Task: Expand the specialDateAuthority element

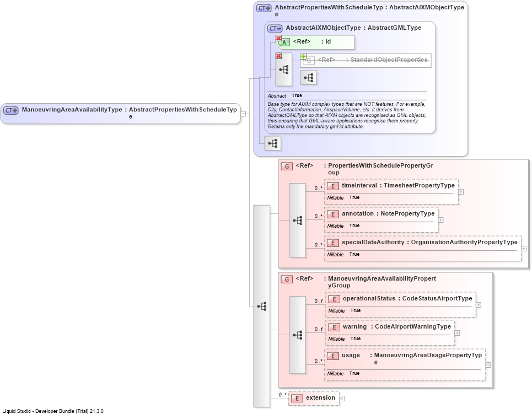Action: point(524,249)
